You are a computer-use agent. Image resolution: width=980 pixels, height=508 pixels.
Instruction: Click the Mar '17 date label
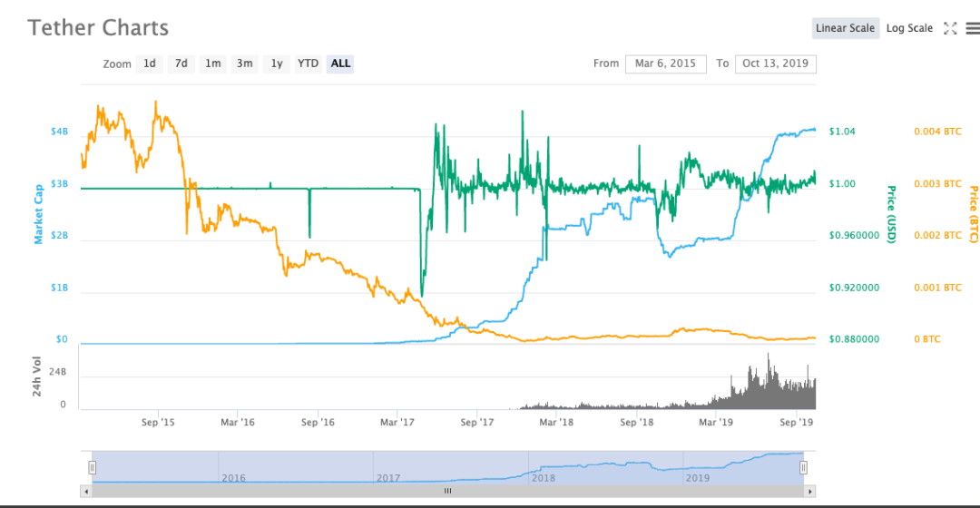(397, 423)
